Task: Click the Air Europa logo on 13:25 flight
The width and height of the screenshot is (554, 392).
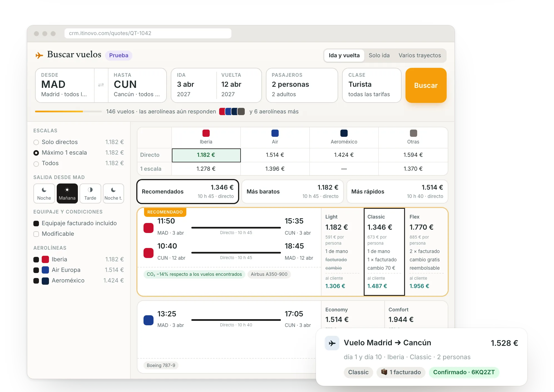Action: coord(149,320)
